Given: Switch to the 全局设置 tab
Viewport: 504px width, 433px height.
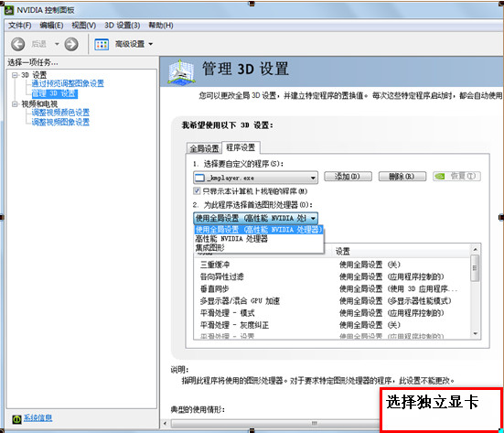Looking at the screenshot, I should [x=204, y=148].
